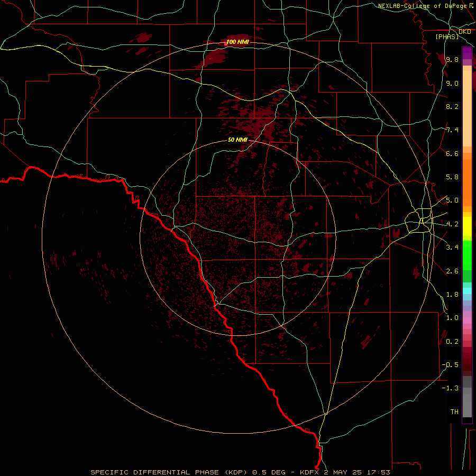Click the TH threshold label on the scale
The image size is (476, 476).
point(454,411)
